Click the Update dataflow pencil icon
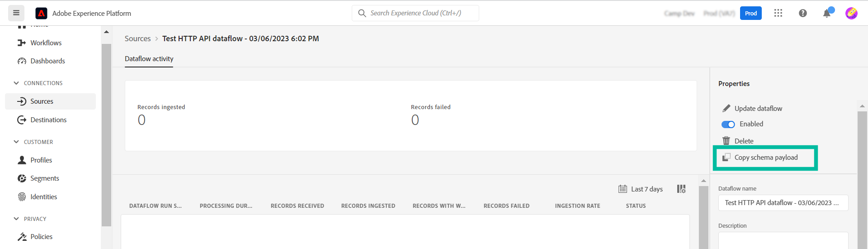Image resolution: width=868 pixels, height=249 pixels. (726, 108)
